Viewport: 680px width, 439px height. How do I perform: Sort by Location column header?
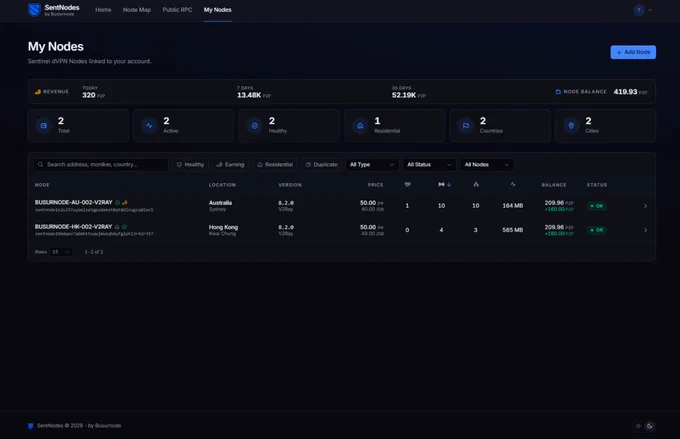coord(222,185)
